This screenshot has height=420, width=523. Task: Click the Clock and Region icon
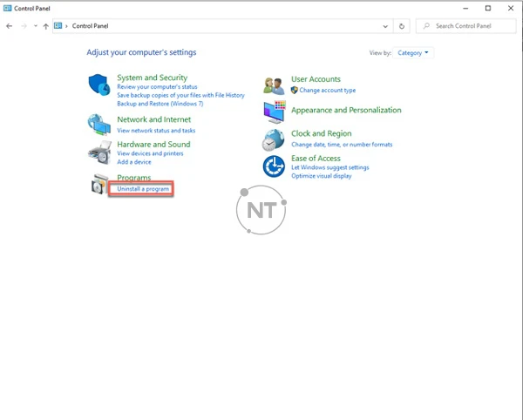[x=275, y=139]
